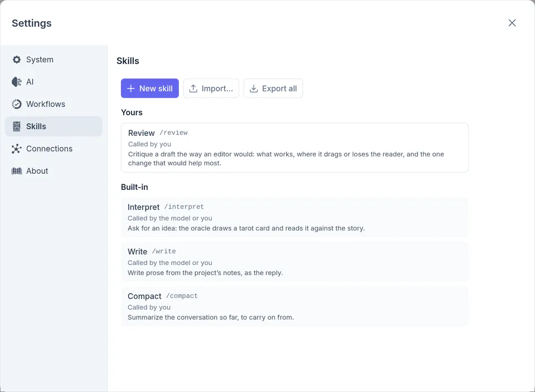535x392 pixels.
Task: Select the Compact built-in skill
Action: pos(294,306)
